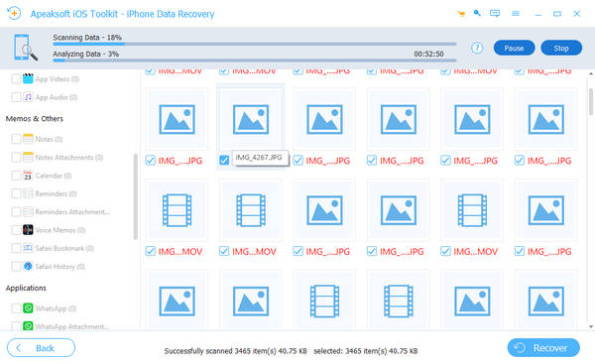Click the IMG_4267.JPG tooltip label
Screen dimensions: 595x364
(260, 158)
